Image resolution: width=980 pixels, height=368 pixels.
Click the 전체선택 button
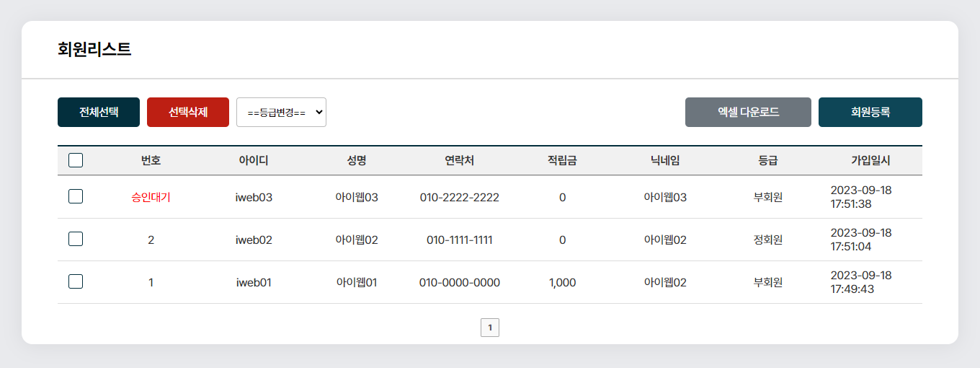coord(99,113)
